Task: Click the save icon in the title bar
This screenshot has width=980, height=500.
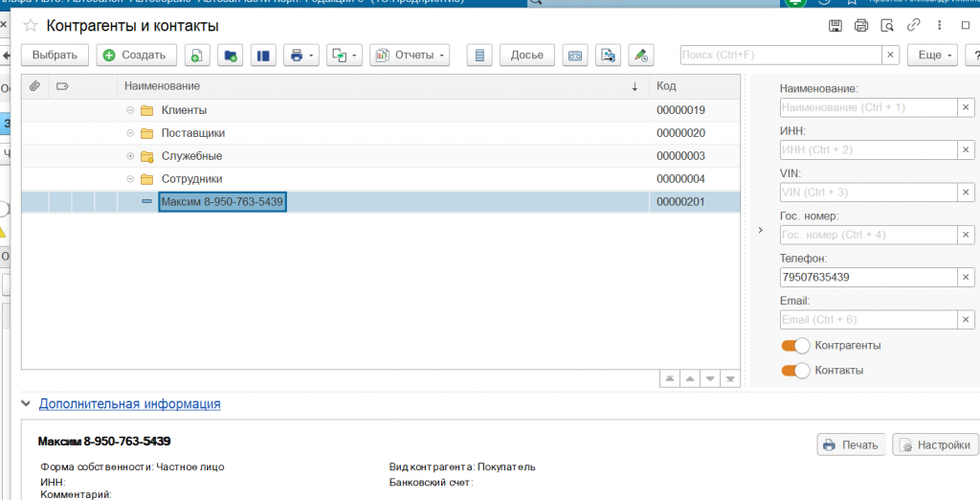Action: 835,25
